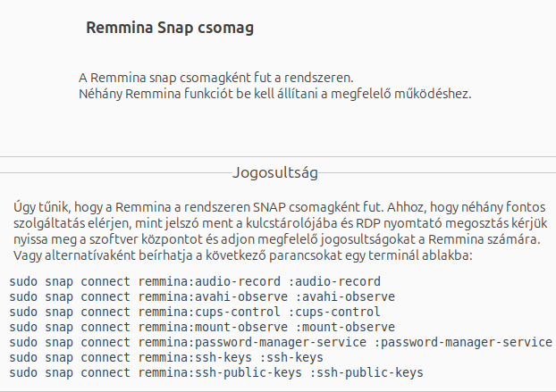The width and height of the screenshot is (556, 392).
Task: Click the paragraph line beginning 'Úgy tűnik'
Action: coord(280,207)
